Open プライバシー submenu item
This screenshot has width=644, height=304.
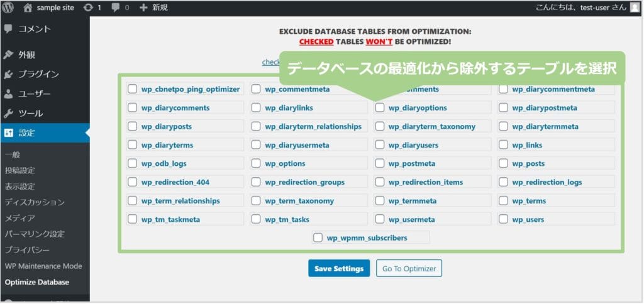(27, 250)
